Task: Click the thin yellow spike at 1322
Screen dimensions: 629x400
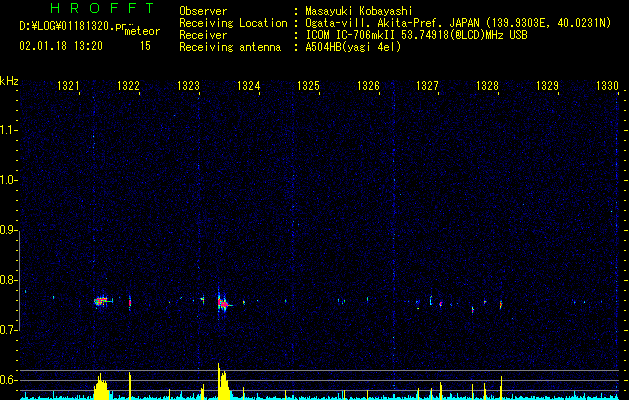Action: point(130,386)
